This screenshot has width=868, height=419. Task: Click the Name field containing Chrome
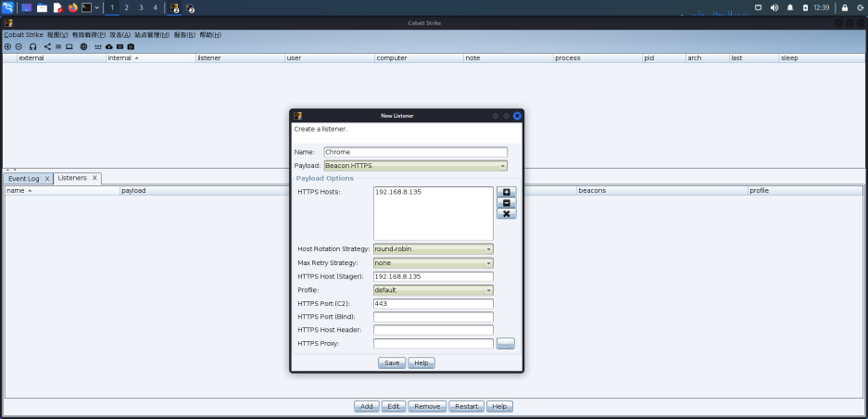[x=415, y=152]
